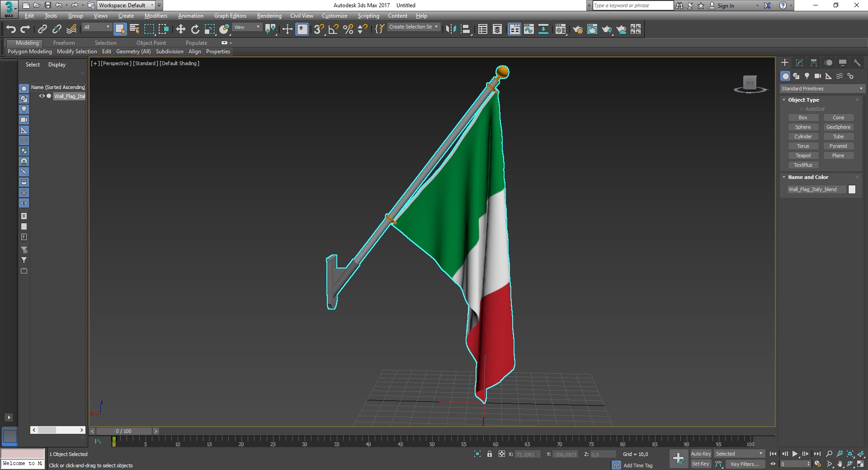The image size is (868, 470).
Task: Open the Selected key filter dropdown
Action: [739, 454]
